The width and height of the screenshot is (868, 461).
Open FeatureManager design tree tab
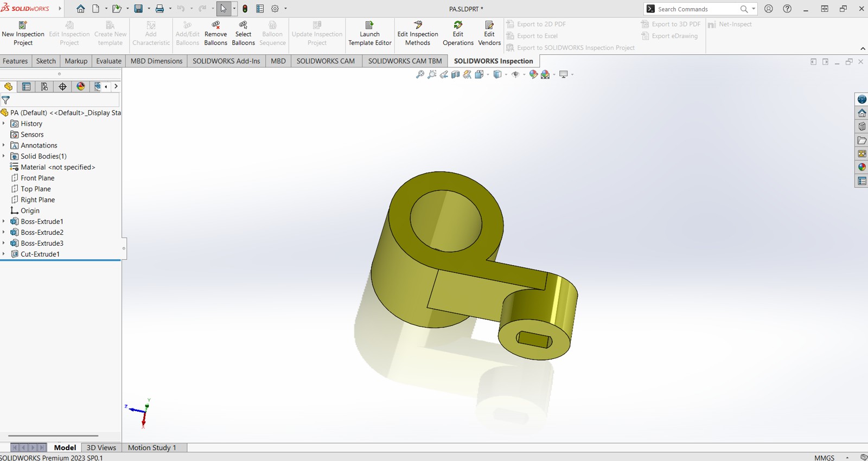[x=8, y=87]
